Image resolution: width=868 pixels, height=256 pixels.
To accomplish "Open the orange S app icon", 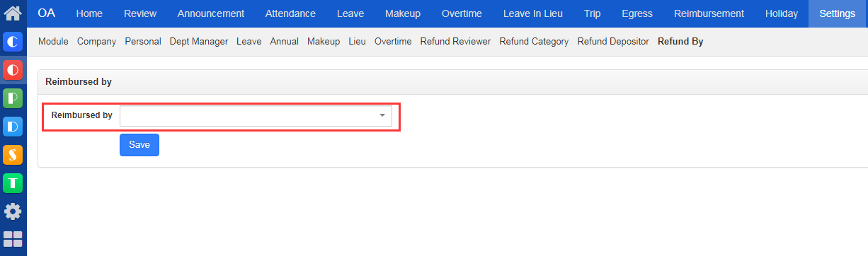I will (13, 155).
